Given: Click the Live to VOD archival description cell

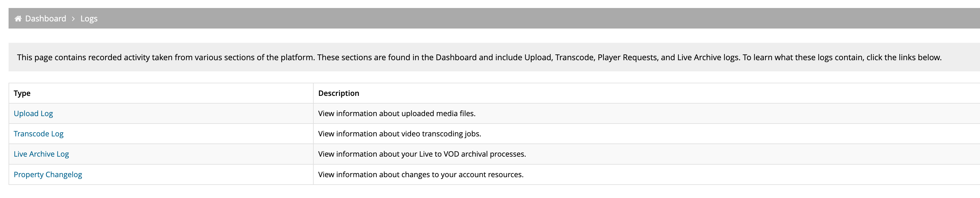Looking at the screenshot, I should (647, 154).
